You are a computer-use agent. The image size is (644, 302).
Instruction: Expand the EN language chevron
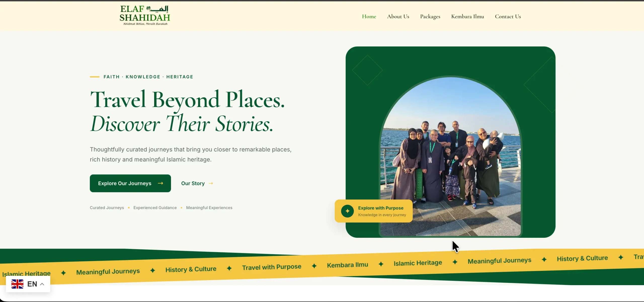[42, 284]
